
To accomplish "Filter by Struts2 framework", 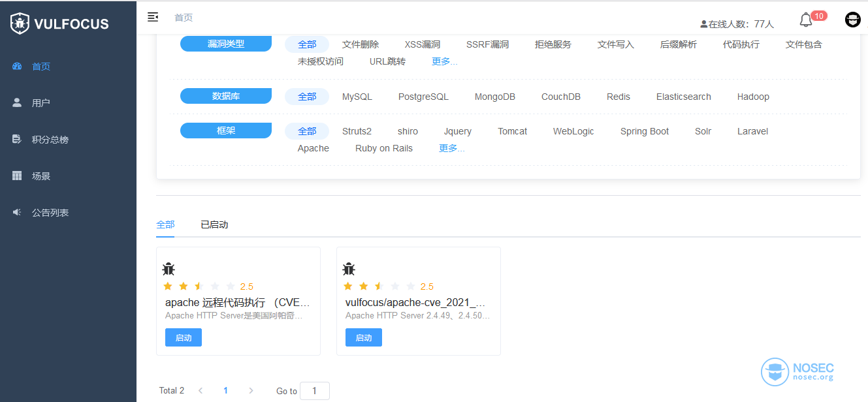I will pyautogui.click(x=357, y=131).
